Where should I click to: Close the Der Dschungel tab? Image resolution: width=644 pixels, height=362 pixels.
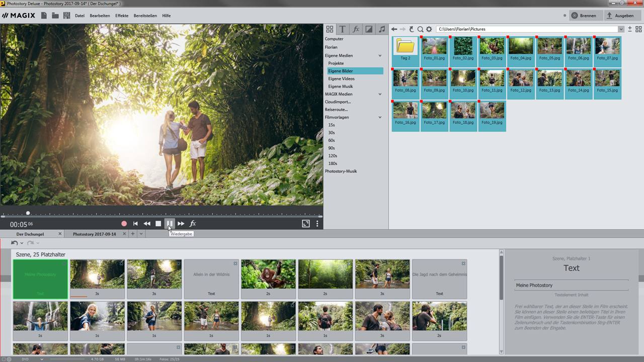(60, 234)
